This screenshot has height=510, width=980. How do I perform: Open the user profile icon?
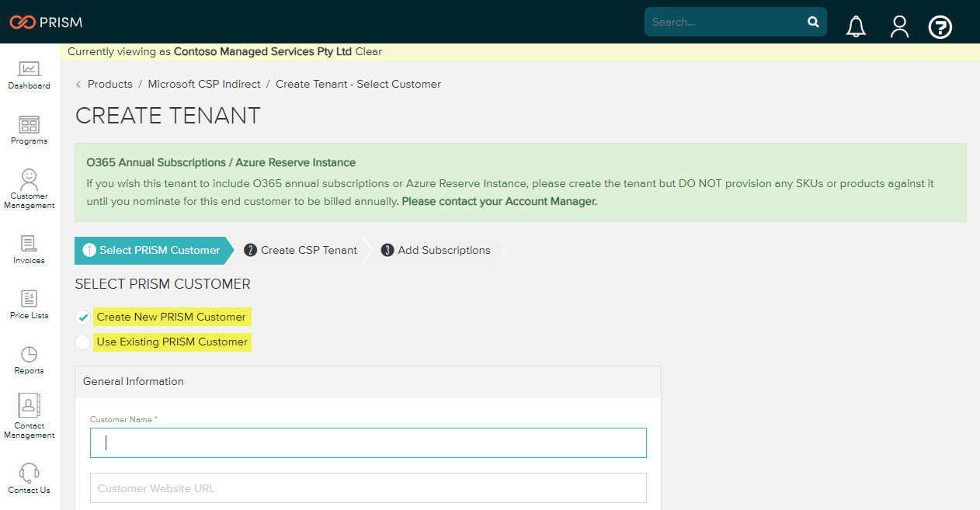[x=899, y=27]
